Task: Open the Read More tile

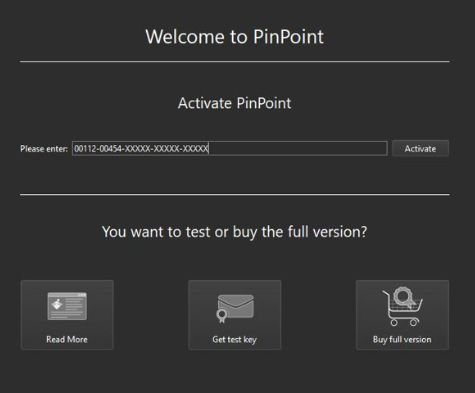Action: point(67,315)
